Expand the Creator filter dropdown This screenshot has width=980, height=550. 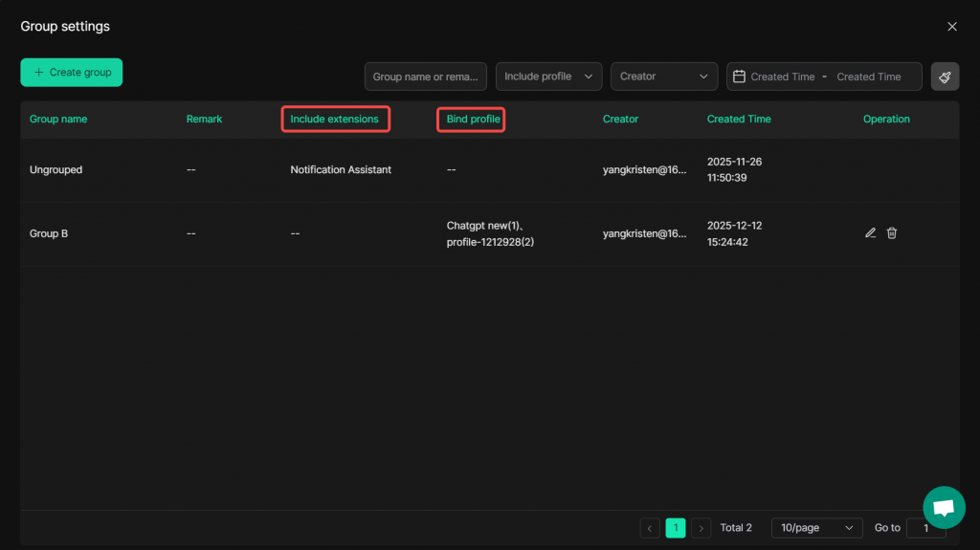pyautogui.click(x=664, y=77)
